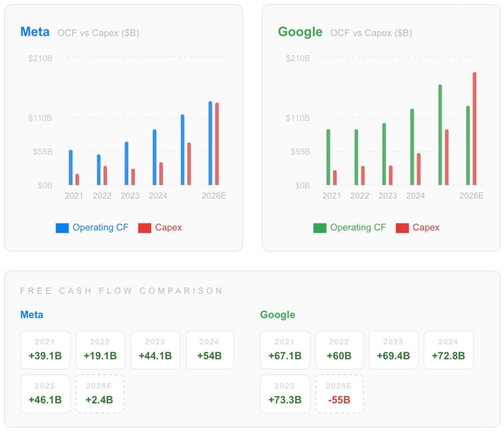
Task: Select the Meta 2026E +2.4B estimate card
Action: (100, 394)
